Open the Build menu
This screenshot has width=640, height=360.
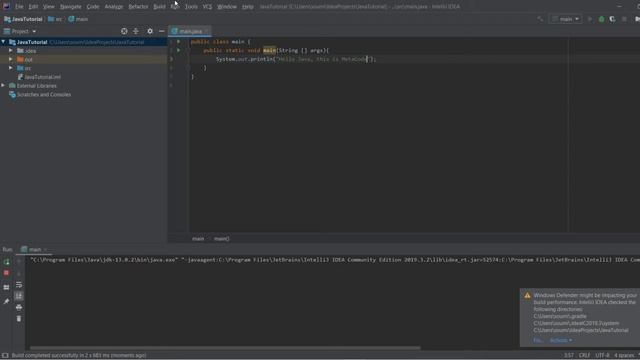pyautogui.click(x=160, y=7)
